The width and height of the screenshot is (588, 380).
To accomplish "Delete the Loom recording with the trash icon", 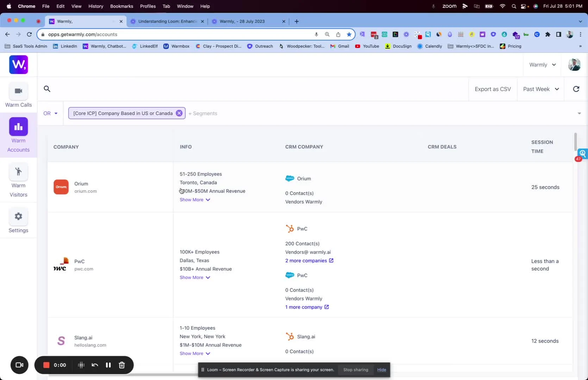I will 122,365.
